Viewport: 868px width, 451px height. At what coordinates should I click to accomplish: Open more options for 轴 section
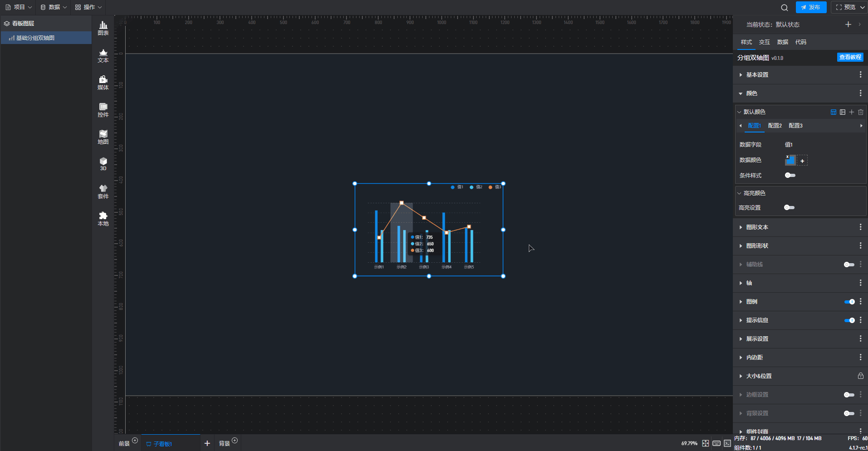tap(860, 283)
